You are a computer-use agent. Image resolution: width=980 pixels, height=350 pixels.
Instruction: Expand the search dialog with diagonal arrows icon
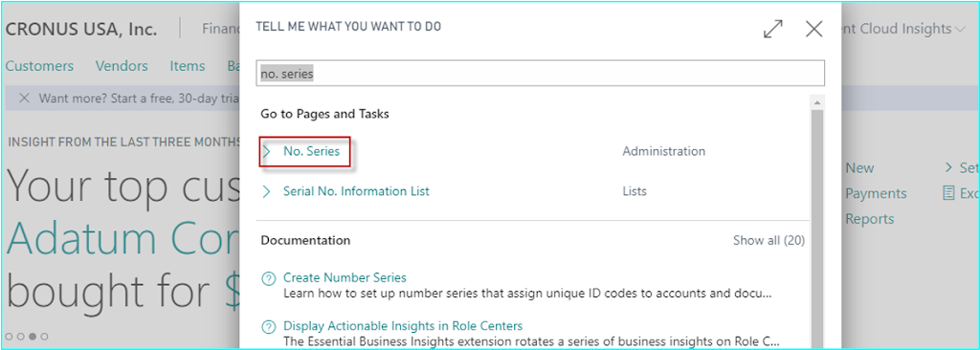773,29
